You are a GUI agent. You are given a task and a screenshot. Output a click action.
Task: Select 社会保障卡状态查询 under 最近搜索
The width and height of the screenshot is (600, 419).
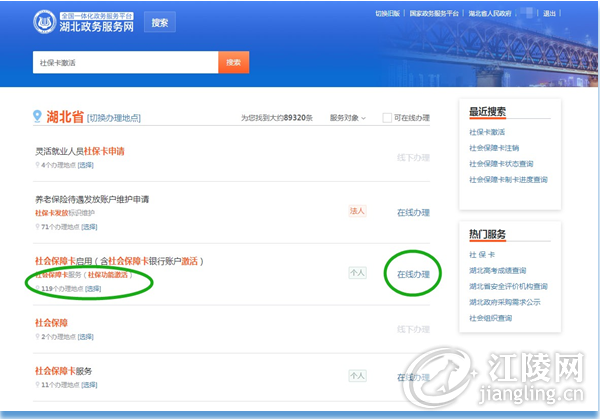click(x=501, y=164)
